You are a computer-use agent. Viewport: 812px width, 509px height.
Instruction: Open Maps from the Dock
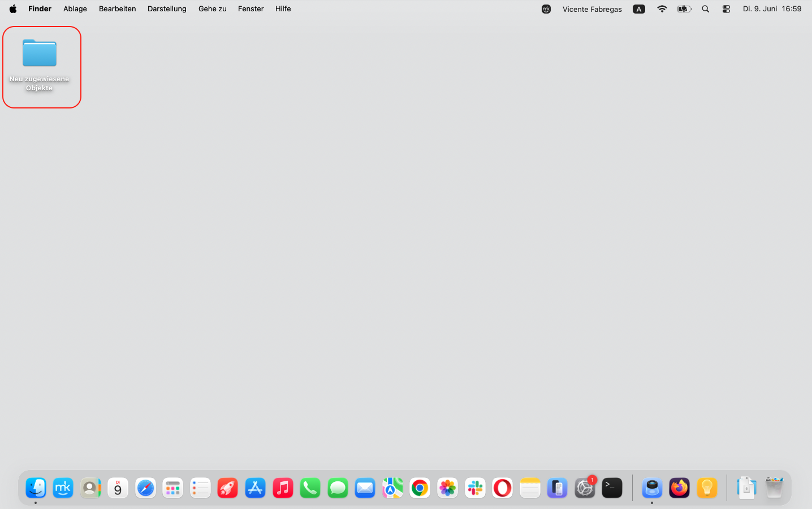click(x=392, y=488)
